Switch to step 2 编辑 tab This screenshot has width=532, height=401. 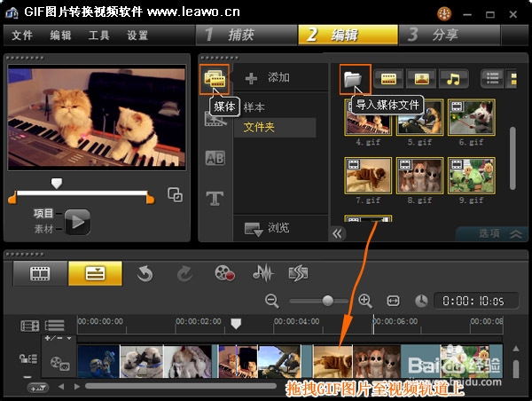(348, 35)
